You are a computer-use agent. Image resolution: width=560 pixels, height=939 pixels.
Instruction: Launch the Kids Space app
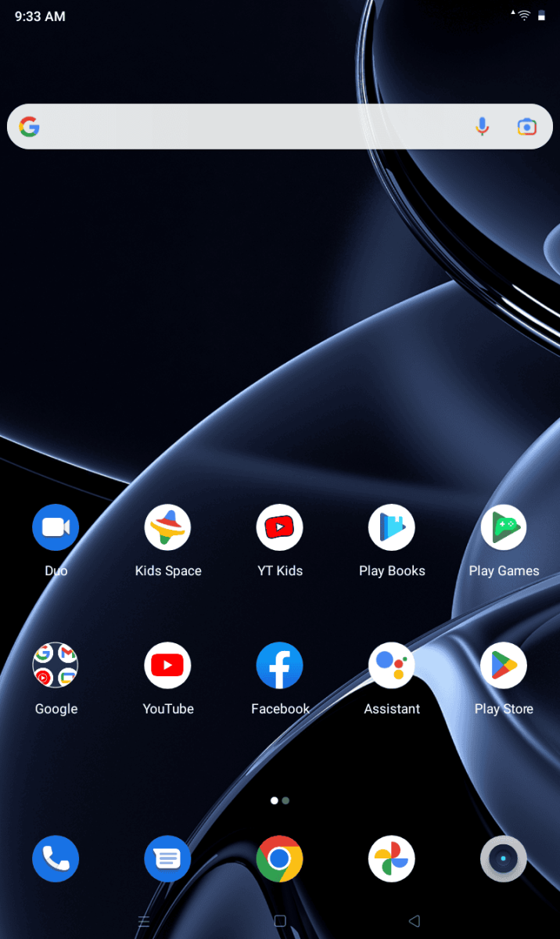168,527
